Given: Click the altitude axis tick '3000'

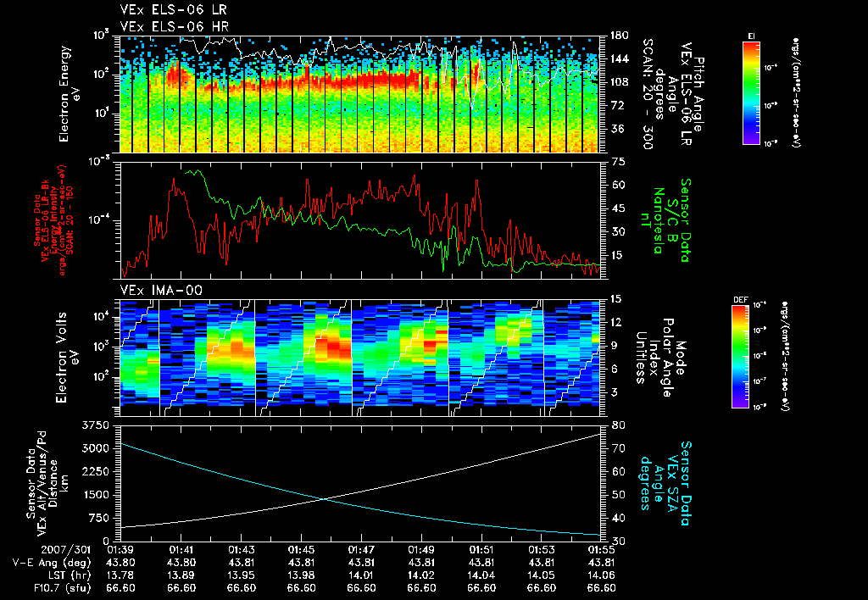Looking at the screenshot, I should tap(95, 448).
